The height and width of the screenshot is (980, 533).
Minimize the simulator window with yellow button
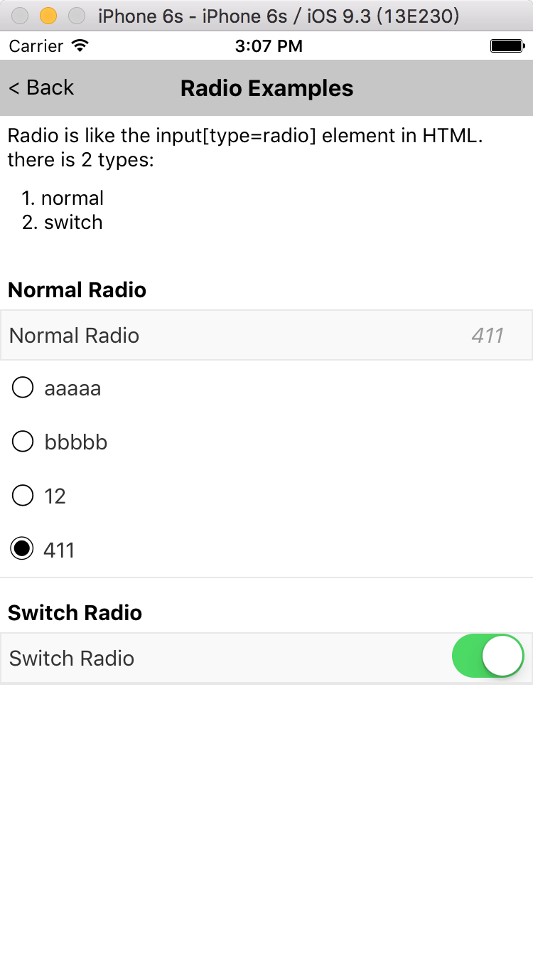click(x=48, y=15)
